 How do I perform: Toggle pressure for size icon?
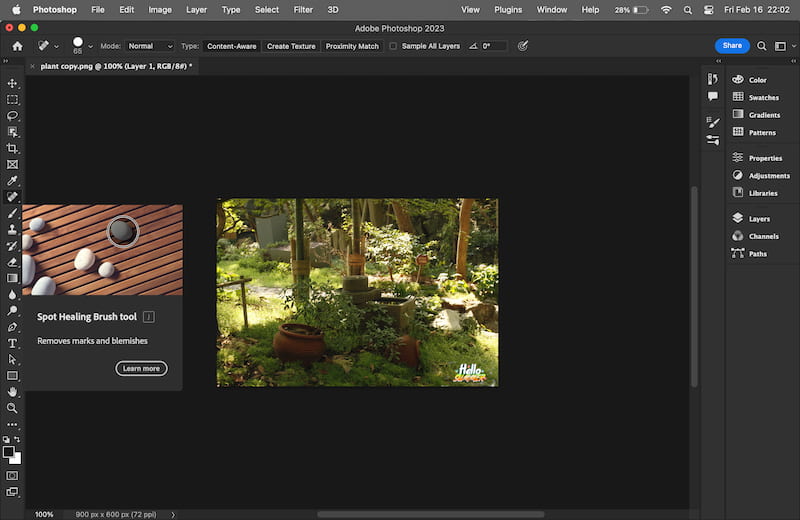(x=522, y=46)
